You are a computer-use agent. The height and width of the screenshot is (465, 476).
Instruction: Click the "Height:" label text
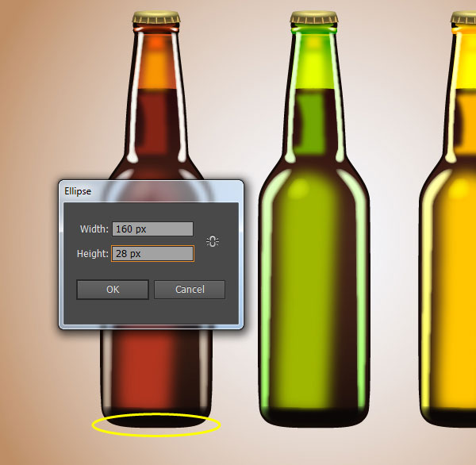93,254
